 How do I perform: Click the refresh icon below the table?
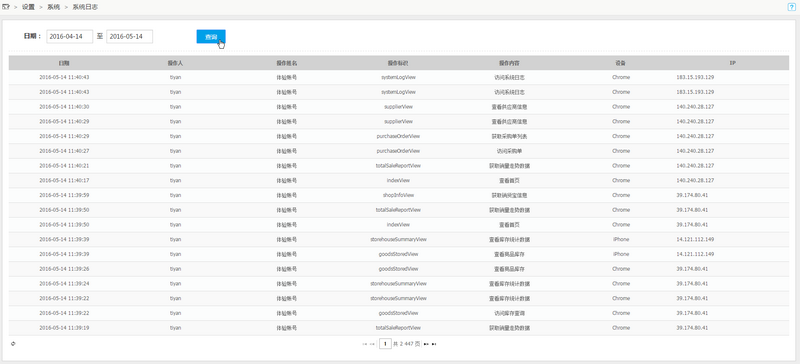pos(13,344)
